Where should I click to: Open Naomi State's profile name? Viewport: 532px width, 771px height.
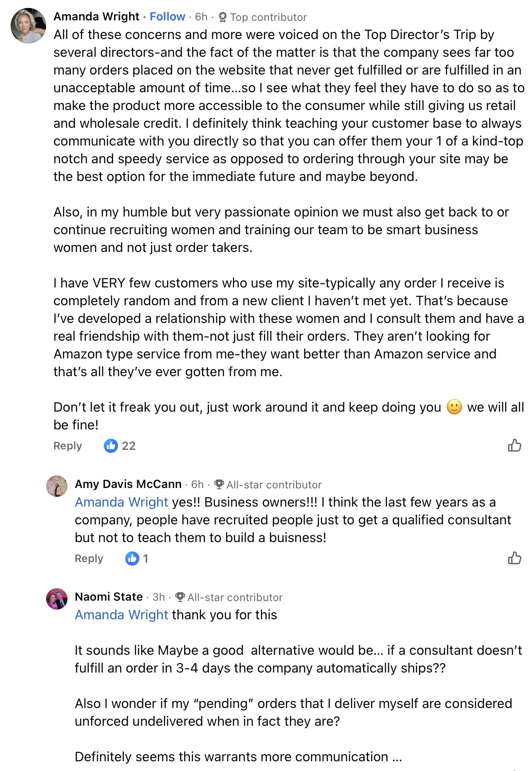[x=109, y=597]
